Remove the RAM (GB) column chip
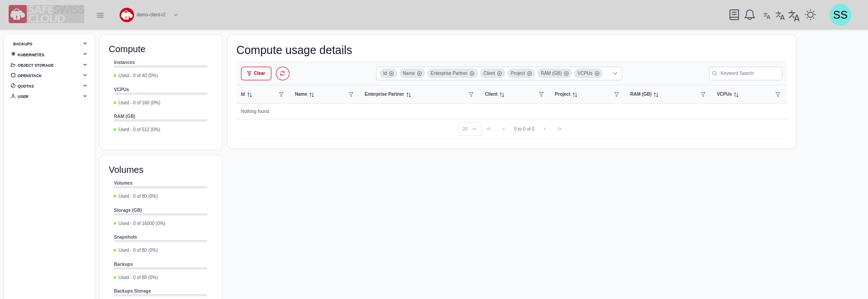This screenshot has height=299, width=868. (566, 74)
